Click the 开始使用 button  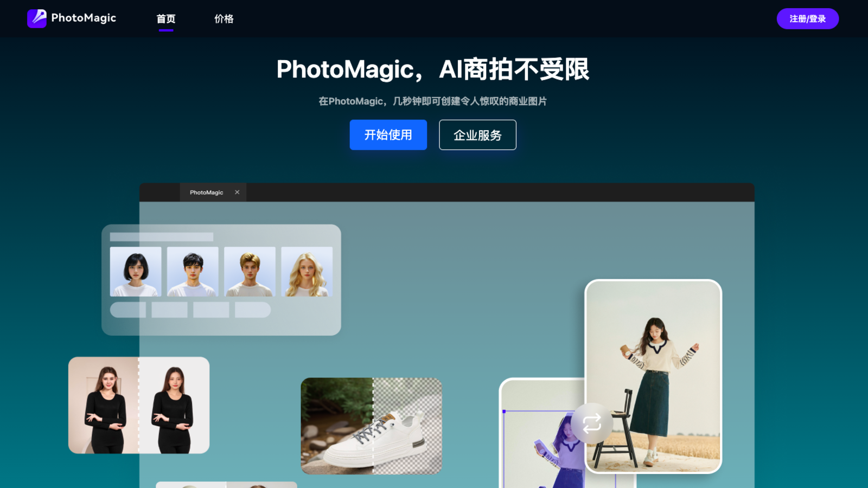(x=388, y=134)
